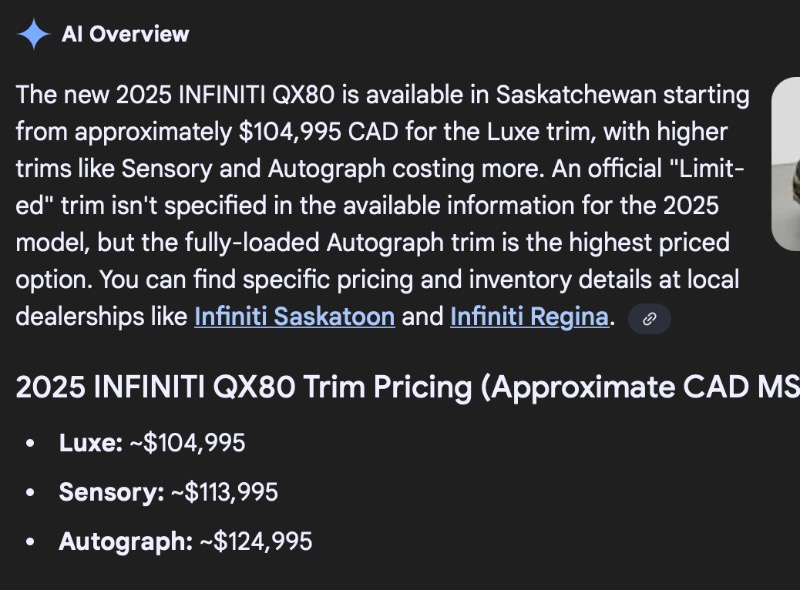This screenshot has width=800, height=590.
Task: Click the "AI Overview" title text
Action: 125,34
